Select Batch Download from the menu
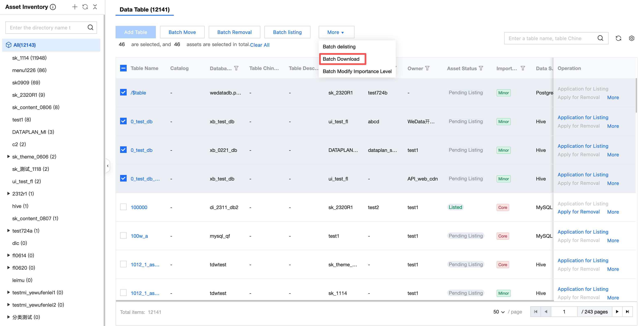Image resolution: width=644 pixels, height=326 pixels. coord(341,59)
